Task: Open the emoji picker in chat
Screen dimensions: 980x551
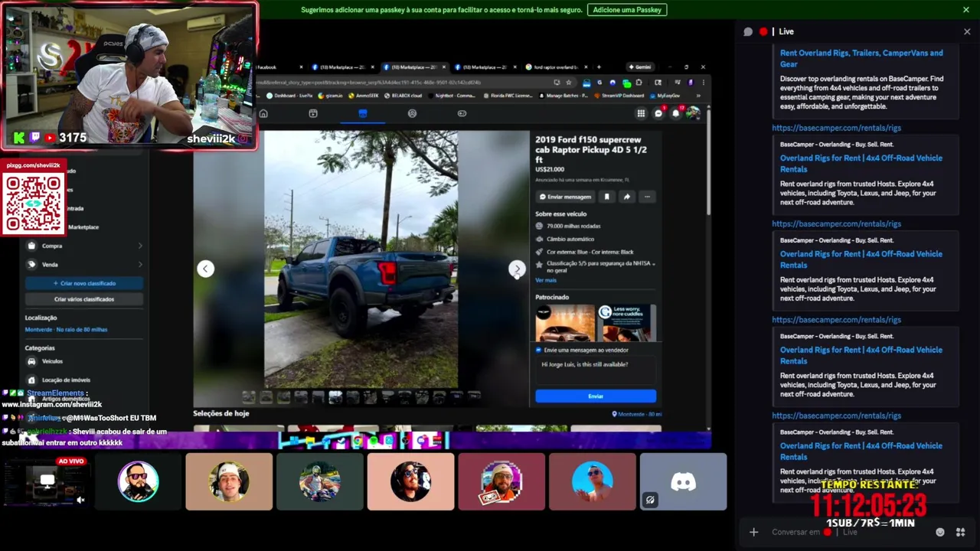Action: (940, 532)
